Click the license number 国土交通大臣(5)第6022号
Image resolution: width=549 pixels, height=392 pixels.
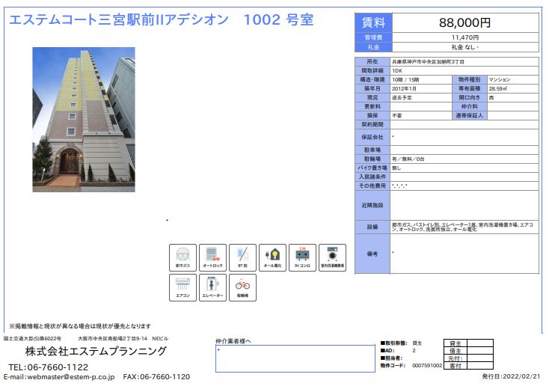tap(32, 339)
